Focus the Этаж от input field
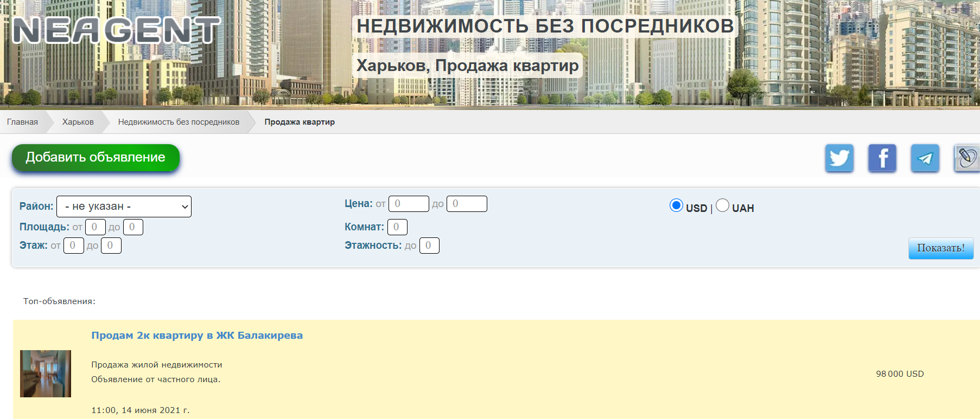The width and height of the screenshot is (980, 419). (x=73, y=246)
